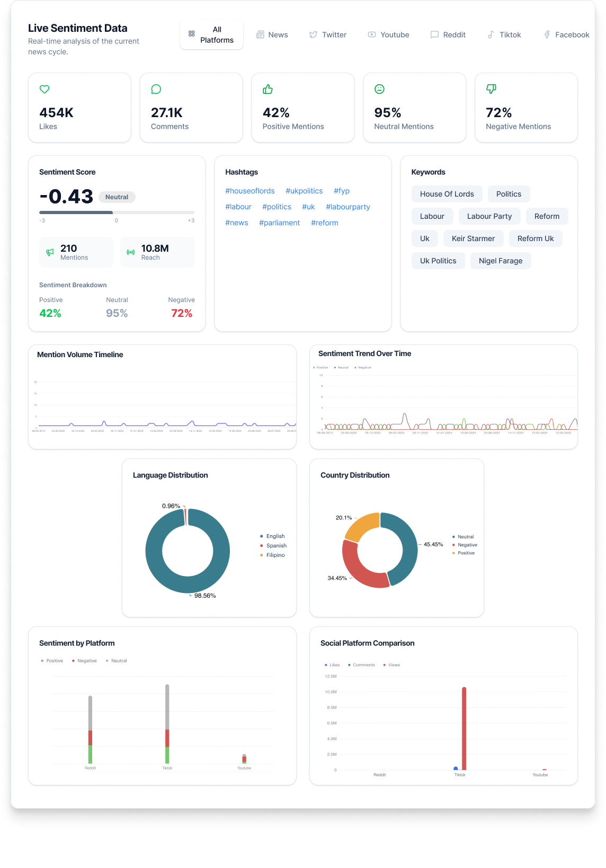Select the Youtube tab
Screen dimensions: 606x868
[x=389, y=35]
